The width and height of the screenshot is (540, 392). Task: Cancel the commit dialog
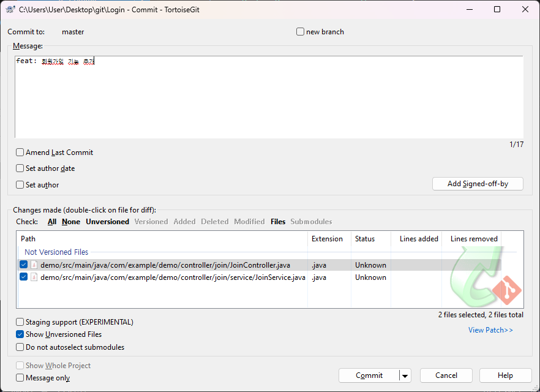[x=446, y=375]
